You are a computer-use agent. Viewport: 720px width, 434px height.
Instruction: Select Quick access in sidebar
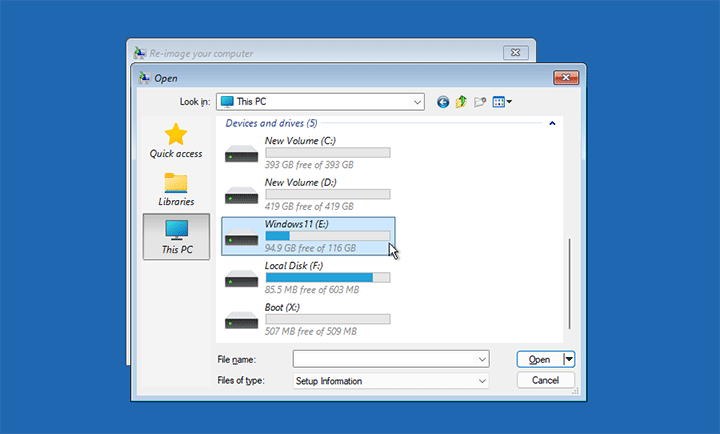coord(176,141)
